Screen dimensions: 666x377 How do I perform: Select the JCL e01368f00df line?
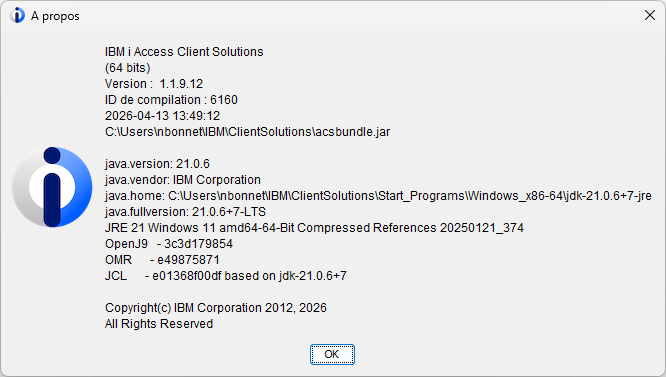coord(226,276)
